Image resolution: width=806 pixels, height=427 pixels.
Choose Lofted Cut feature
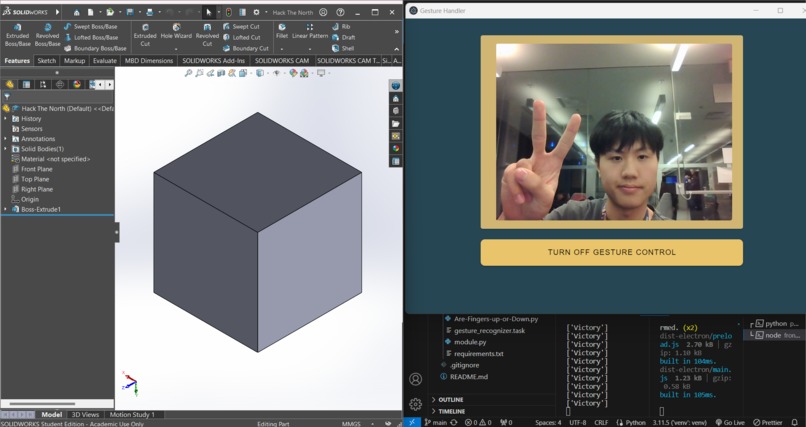click(242, 37)
